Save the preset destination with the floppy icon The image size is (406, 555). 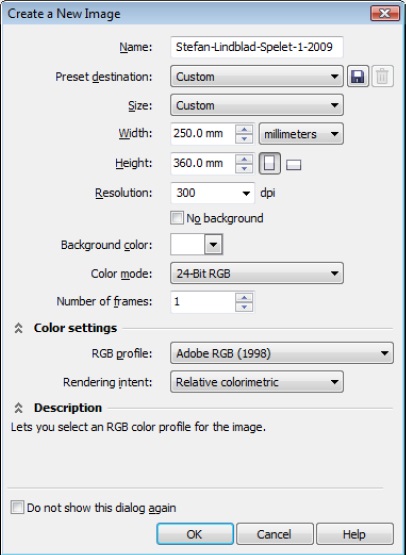(358, 76)
